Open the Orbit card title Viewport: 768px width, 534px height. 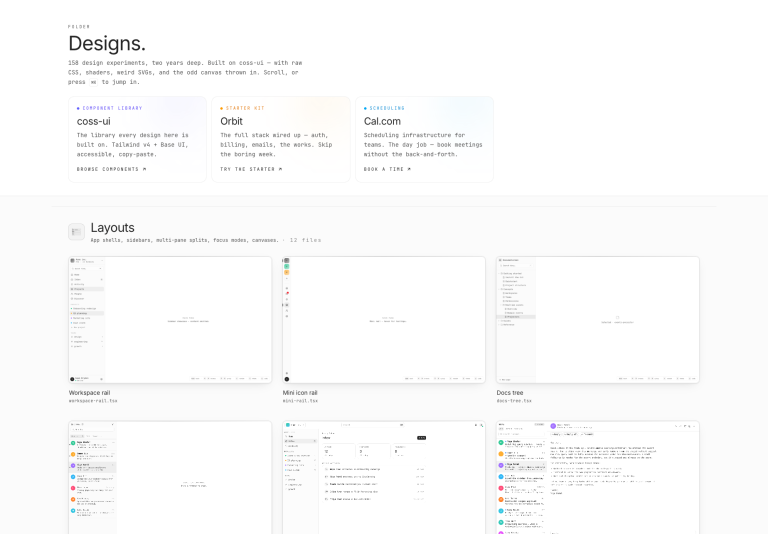[x=231, y=121]
